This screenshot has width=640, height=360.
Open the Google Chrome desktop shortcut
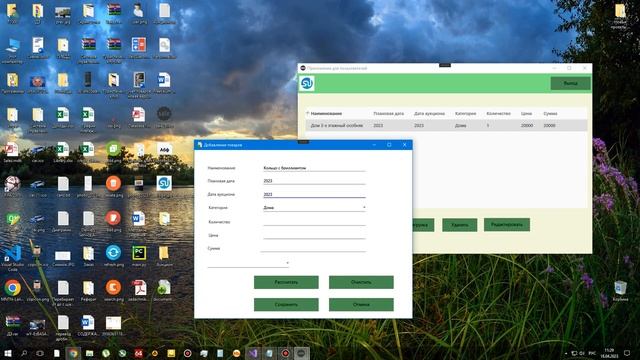point(13,291)
